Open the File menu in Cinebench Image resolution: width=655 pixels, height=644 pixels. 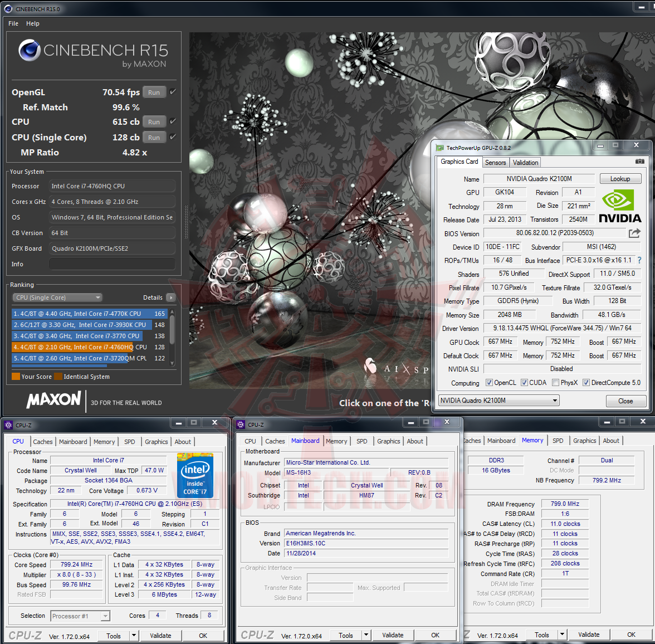pyautogui.click(x=13, y=23)
